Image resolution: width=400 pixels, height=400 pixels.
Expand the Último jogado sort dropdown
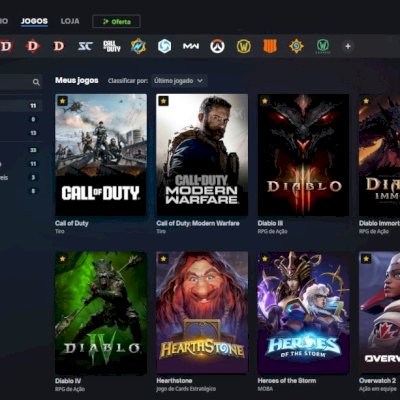(x=179, y=81)
